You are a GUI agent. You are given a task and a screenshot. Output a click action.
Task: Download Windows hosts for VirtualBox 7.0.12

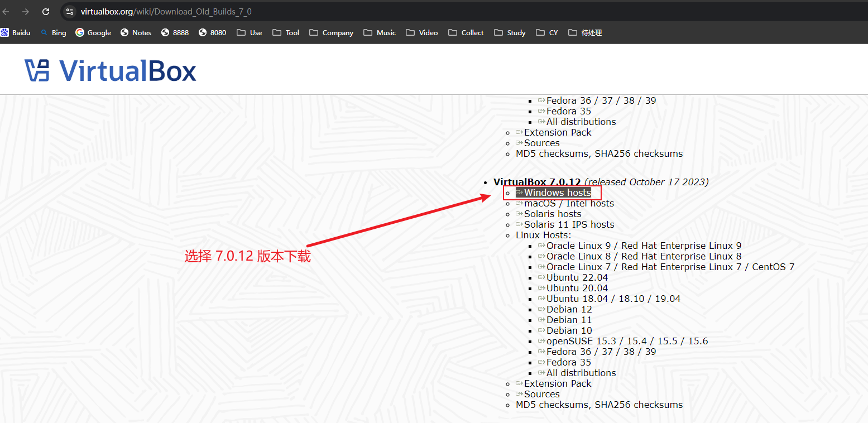click(x=553, y=193)
